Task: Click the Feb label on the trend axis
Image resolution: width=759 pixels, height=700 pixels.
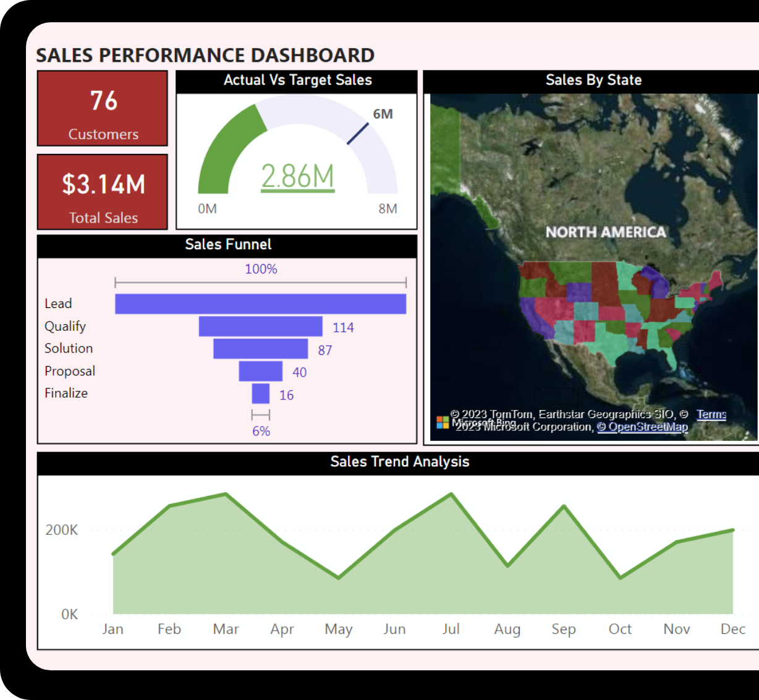Action: tap(169, 630)
